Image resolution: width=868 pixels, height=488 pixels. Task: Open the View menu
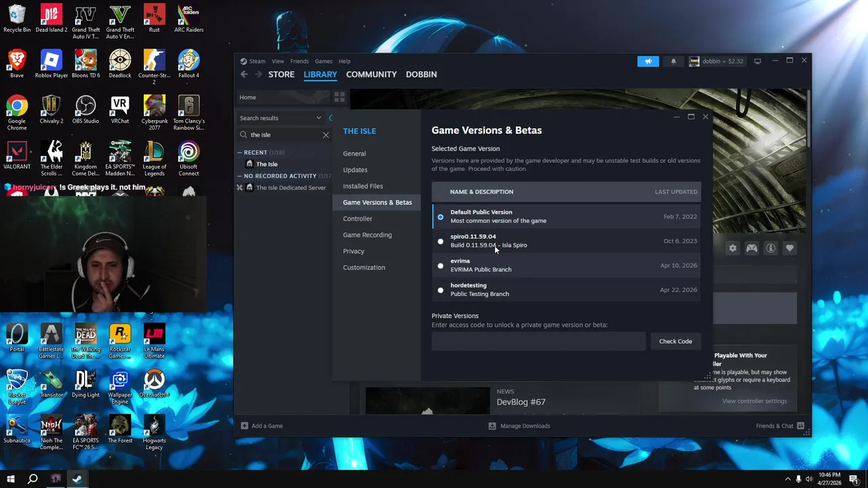pyautogui.click(x=278, y=61)
